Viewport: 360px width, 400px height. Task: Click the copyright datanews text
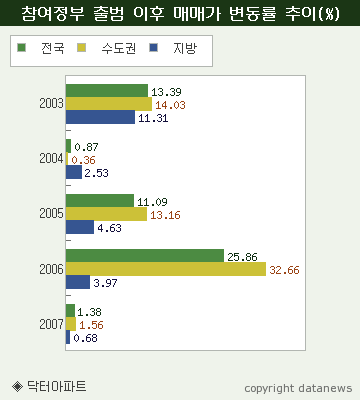[298, 389]
